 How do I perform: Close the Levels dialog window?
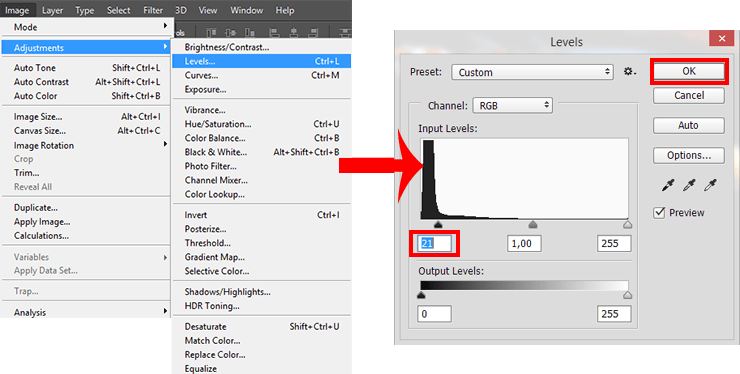click(x=722, y=39)
